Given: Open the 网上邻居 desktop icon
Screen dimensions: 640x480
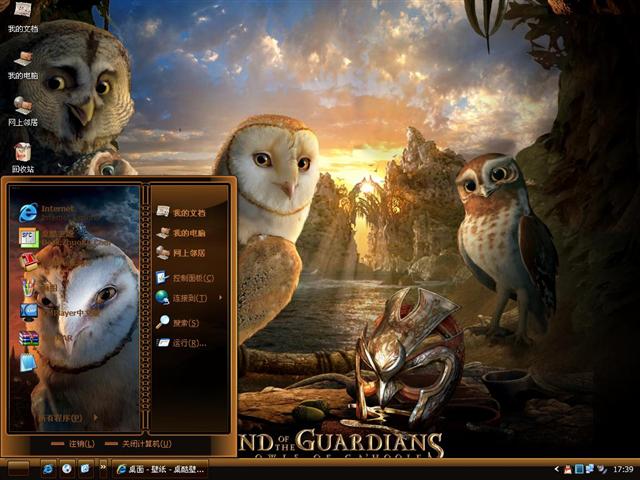Looking at the screenshot, I should pos(23,111).
